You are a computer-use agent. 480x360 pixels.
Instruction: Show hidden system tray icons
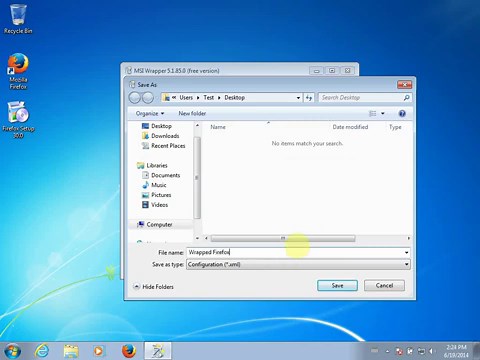387,351
